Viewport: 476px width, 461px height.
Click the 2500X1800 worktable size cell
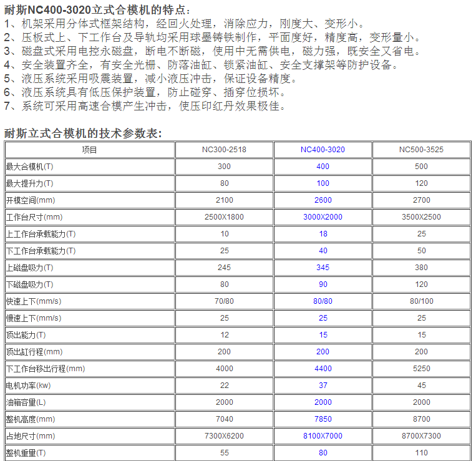click(224, 217)
